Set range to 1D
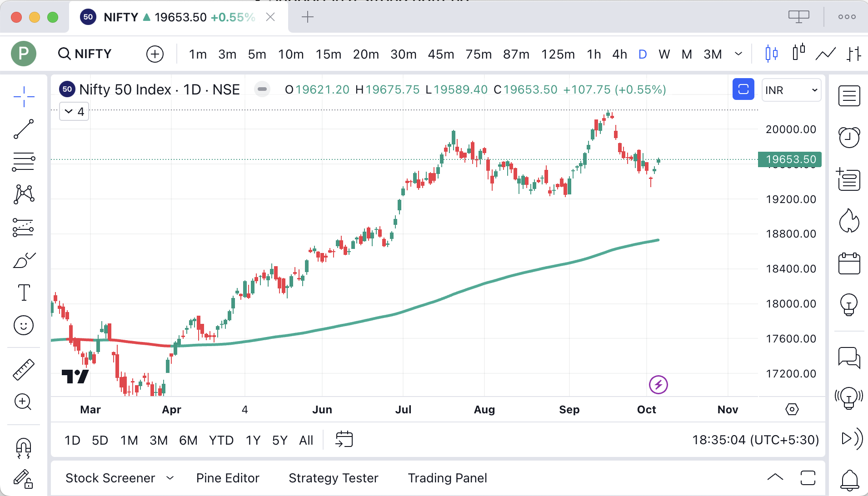This screenshot has height=496, width=868. (72, 440)
